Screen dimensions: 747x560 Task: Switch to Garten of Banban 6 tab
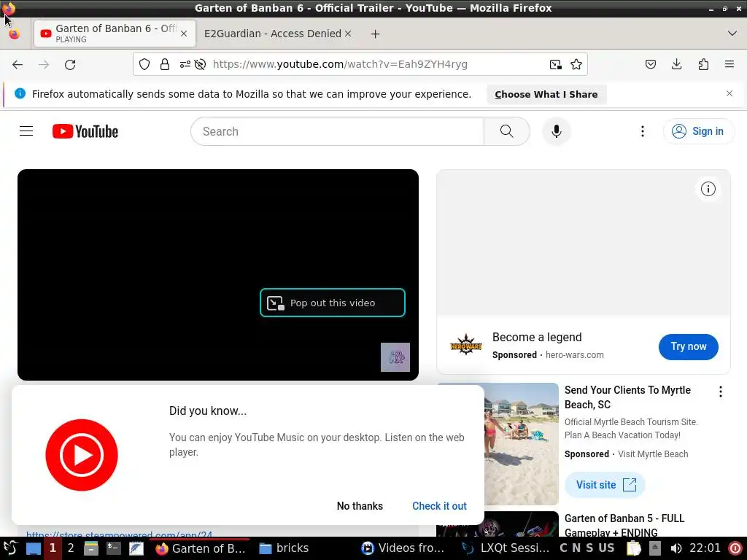pos(115,34)
